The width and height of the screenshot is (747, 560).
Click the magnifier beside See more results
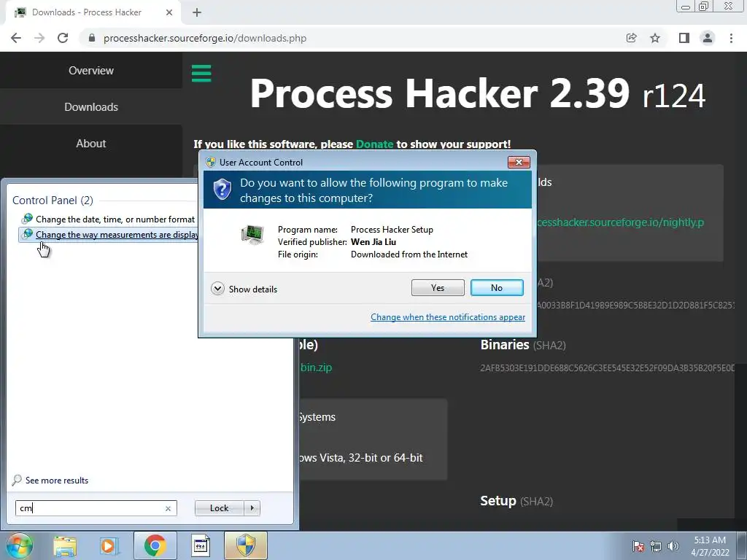point(17,480)
